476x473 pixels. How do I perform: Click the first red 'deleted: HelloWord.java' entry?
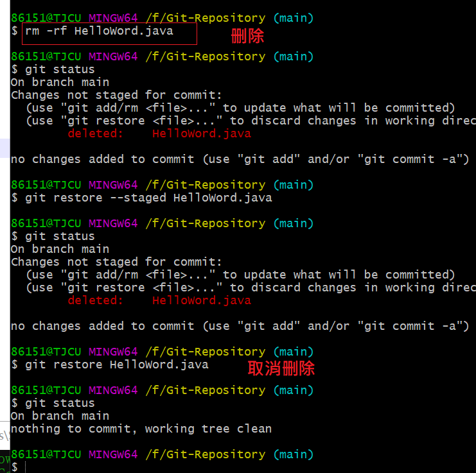(x=159, y=133)
